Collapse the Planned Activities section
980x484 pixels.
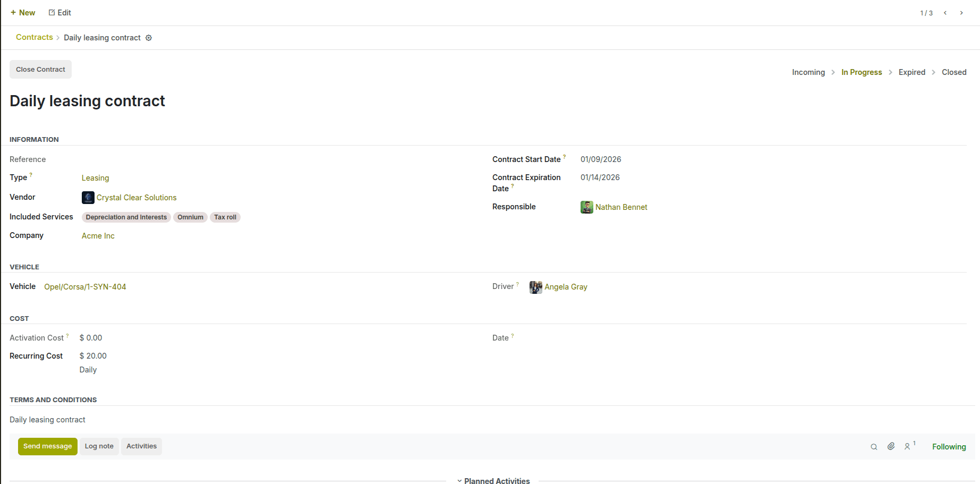pyautogui.click(x=493, y=480)
